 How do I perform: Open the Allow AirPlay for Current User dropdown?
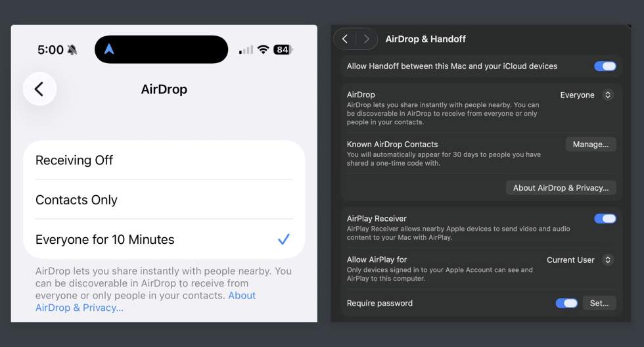(x=580, y=260)
